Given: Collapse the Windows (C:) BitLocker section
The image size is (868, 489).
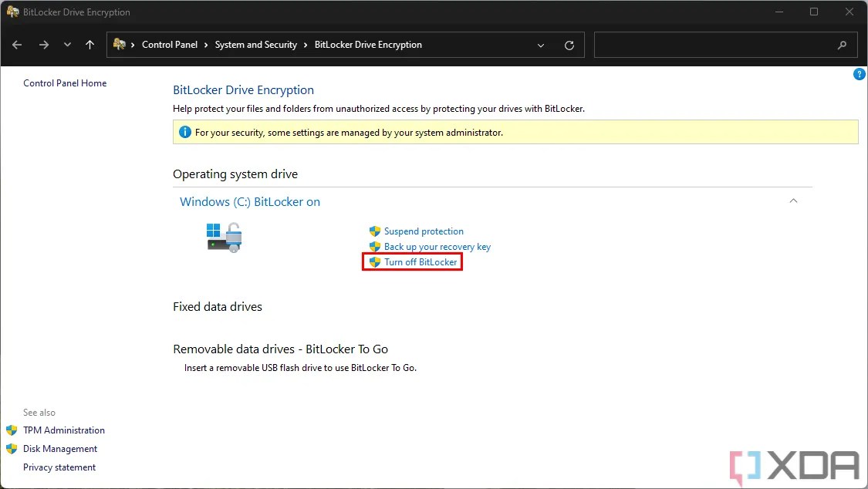Looking at the screenshot, I should tap(793, 201).
